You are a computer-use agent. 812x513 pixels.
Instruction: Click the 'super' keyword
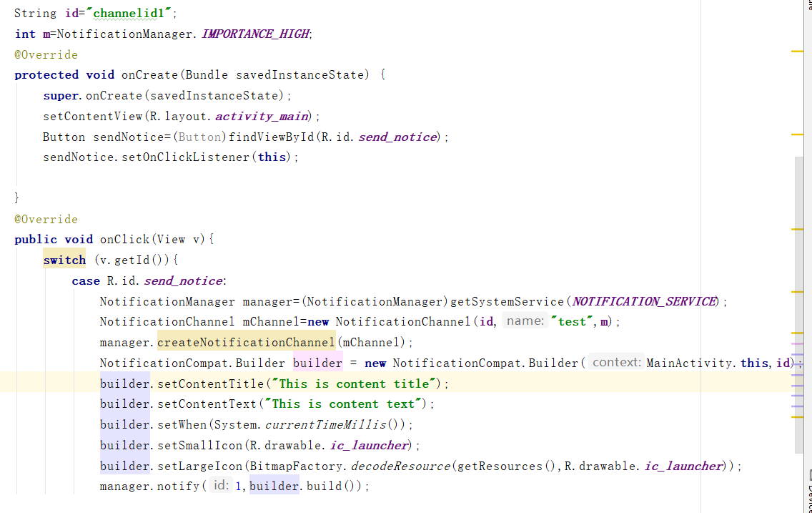click(x=61, y=95)
